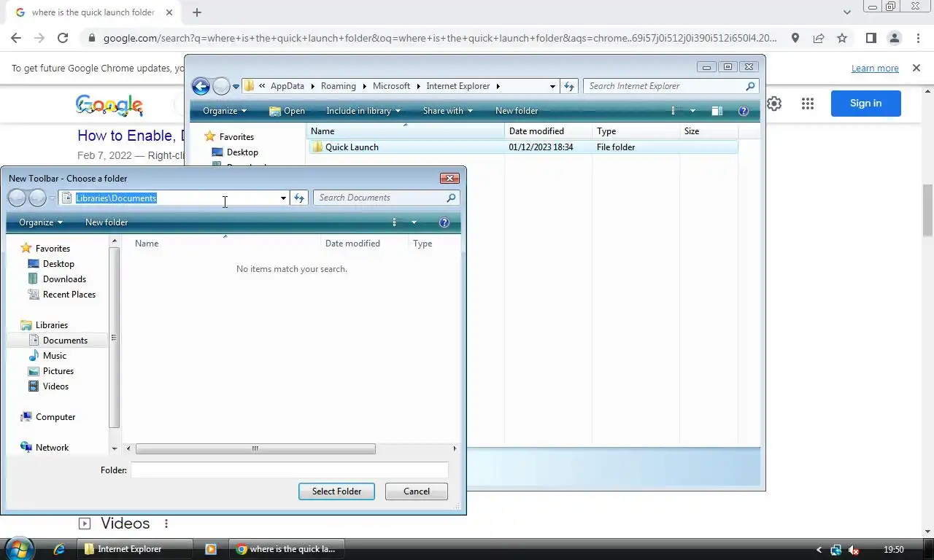Image resolution: width=934 pixels, height=560 pixels.
Task: Click the dialog's disabled forward arrow button
Action: click(37, 198)
